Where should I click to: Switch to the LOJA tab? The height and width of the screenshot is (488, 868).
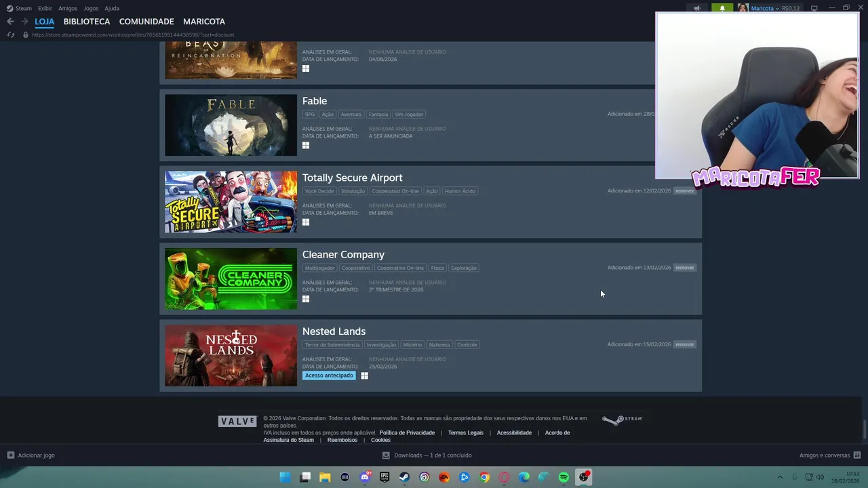(x=45, y=22)
